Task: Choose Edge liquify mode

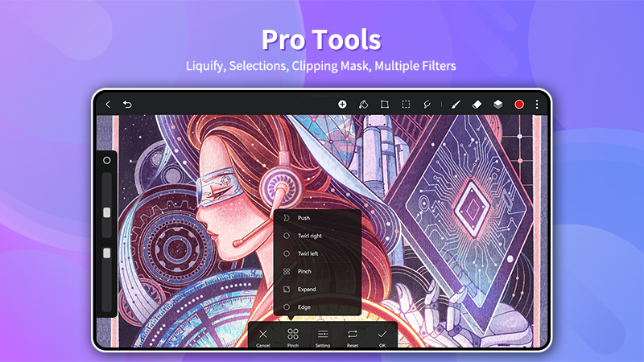Action: coord(317,307)
